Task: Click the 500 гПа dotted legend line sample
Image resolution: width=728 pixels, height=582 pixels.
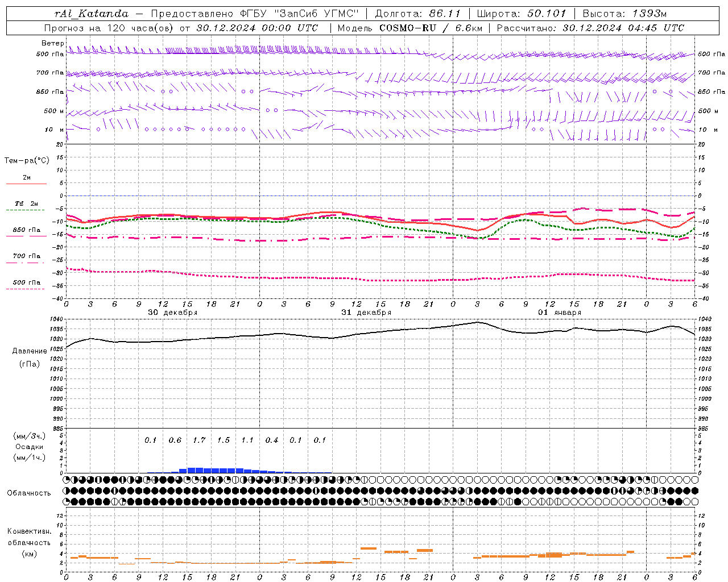Action: [x=26, y=289]
